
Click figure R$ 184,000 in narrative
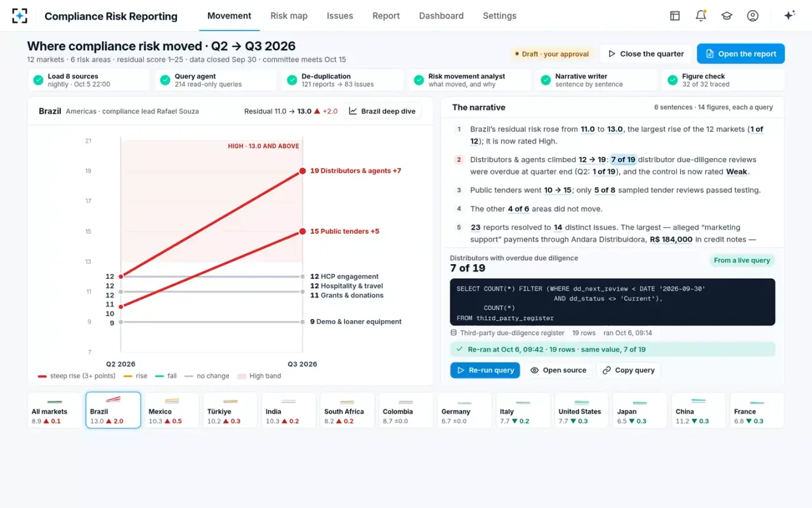tap(671, 239)
